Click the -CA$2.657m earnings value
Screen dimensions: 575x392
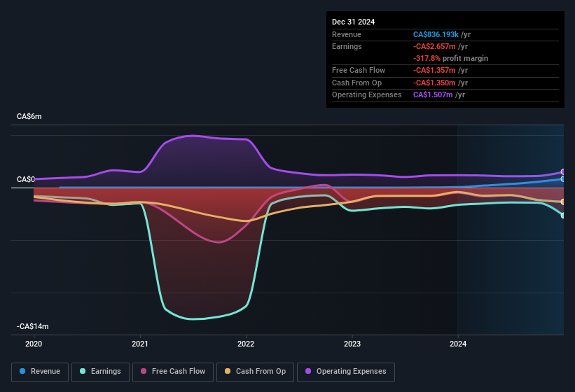(434, 46)
